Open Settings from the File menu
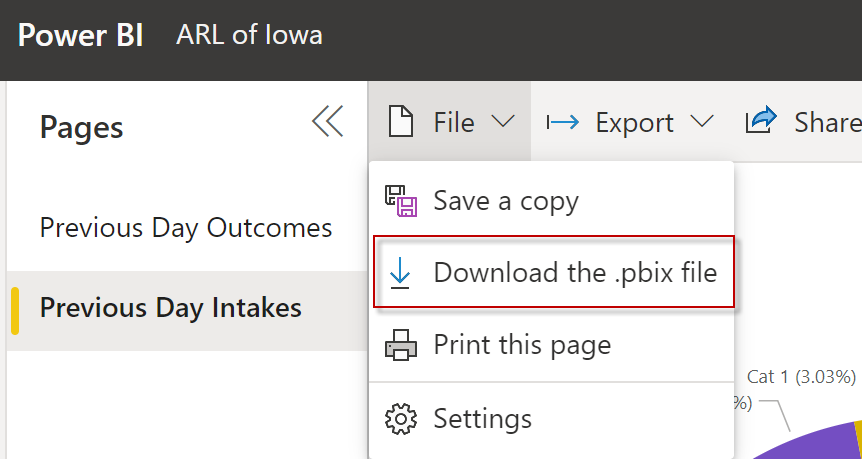Image resolution: width=862 pixels, height=459 pixels. pos(482,418)
